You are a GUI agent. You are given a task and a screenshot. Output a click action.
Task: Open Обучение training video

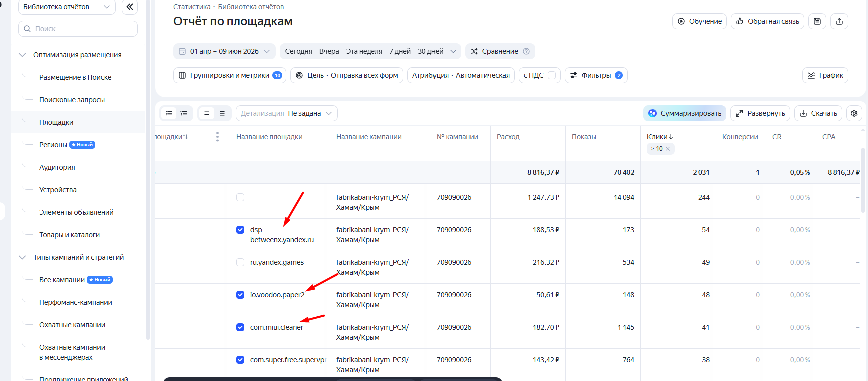tap(699, 21)
